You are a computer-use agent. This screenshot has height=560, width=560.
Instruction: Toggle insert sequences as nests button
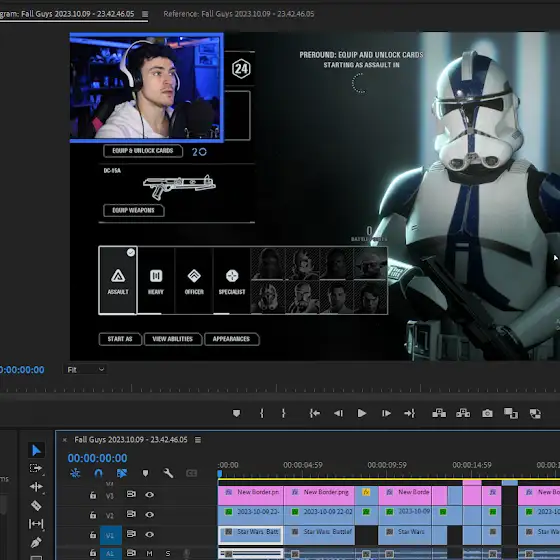coord(75,473)
